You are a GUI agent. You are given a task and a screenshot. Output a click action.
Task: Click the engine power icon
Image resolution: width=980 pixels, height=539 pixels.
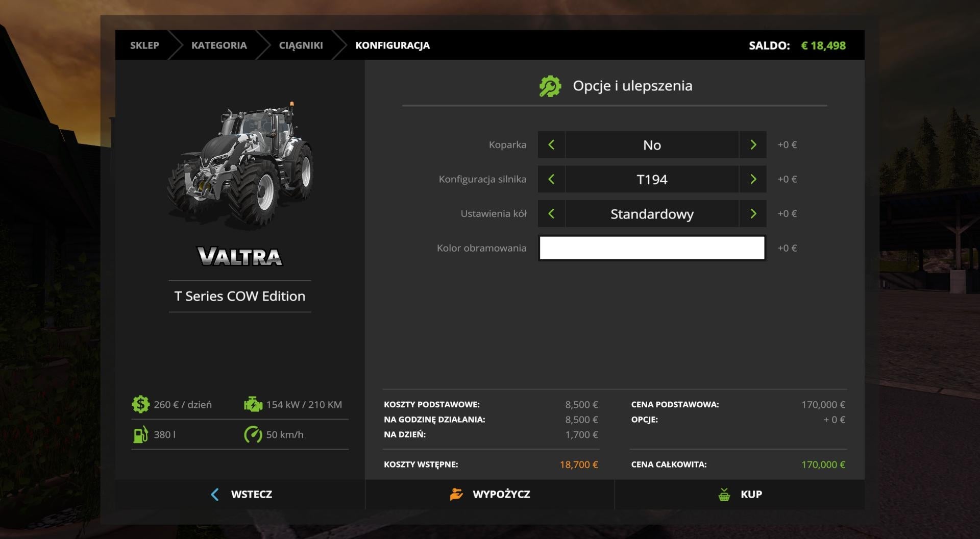click(253, 404)
